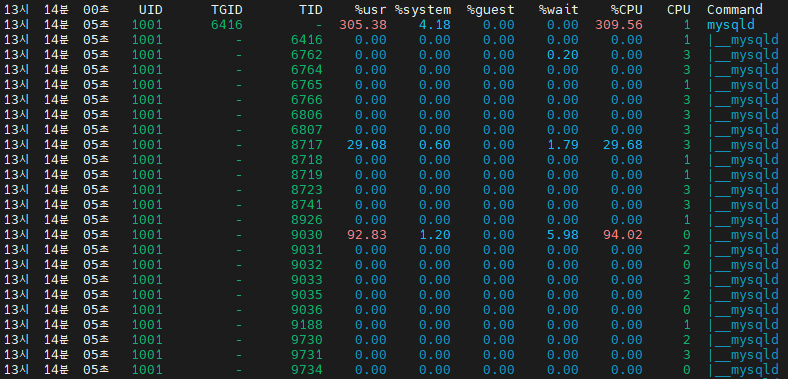Click the %wait value 1.79
788x379 pixels.
click(x=563, y=145)
